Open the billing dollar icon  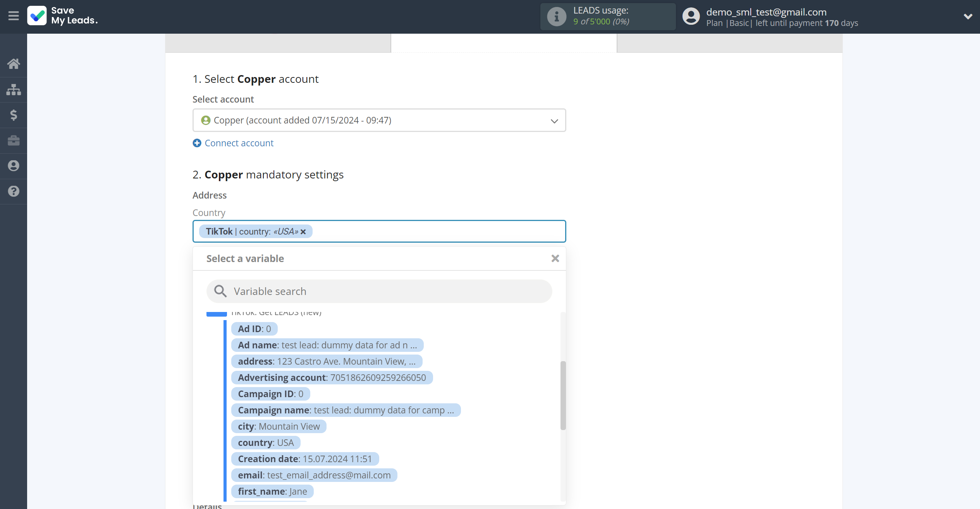pos(14,115)
